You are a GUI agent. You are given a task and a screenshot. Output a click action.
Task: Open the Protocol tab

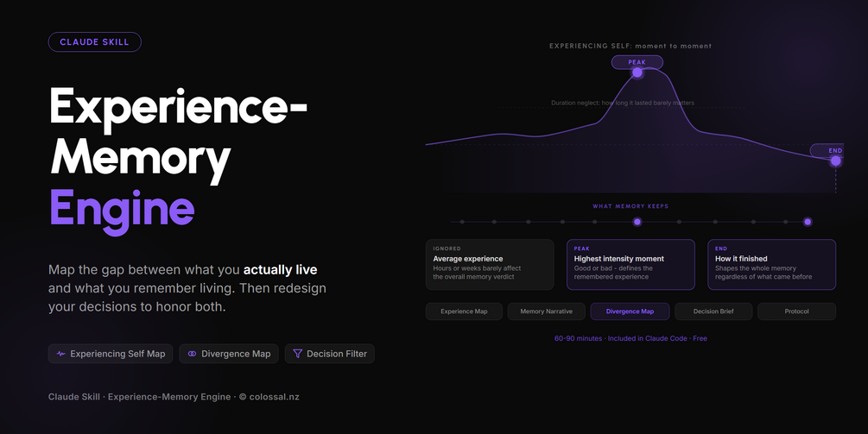point(796,311)
